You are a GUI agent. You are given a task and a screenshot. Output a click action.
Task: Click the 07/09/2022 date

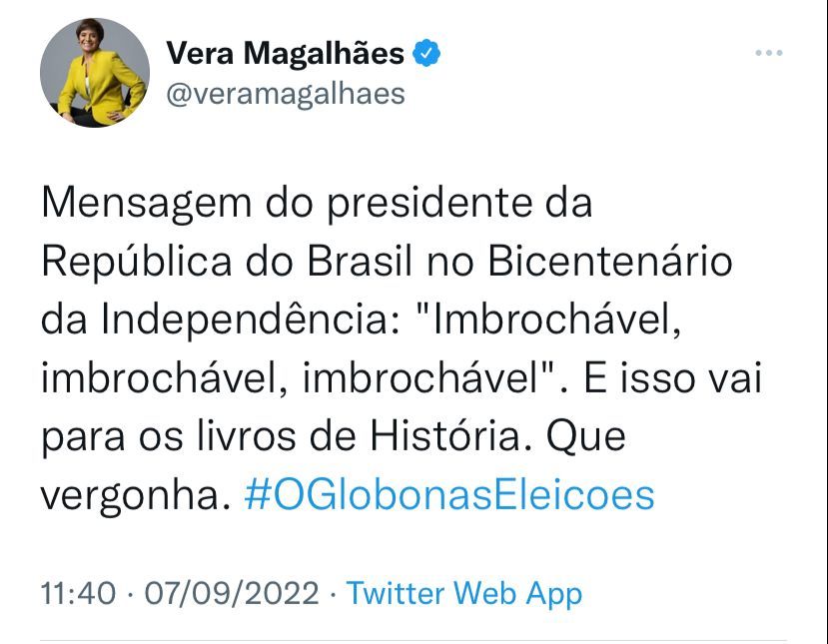pos(233,593)
